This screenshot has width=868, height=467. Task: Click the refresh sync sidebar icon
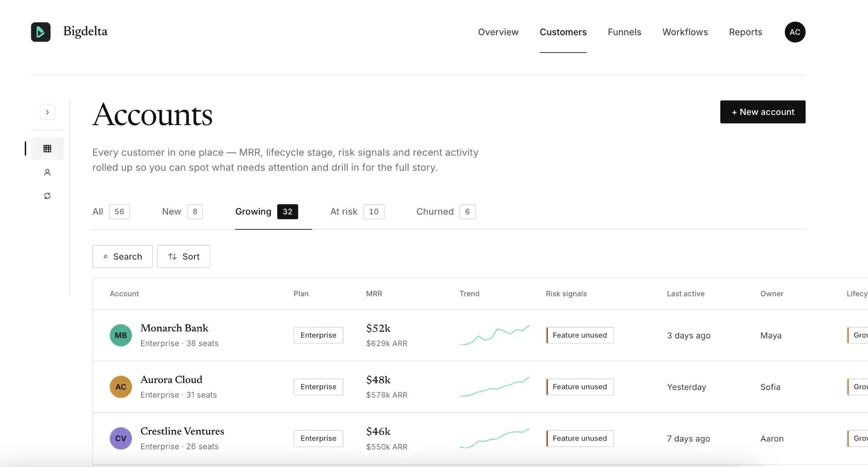47,196
